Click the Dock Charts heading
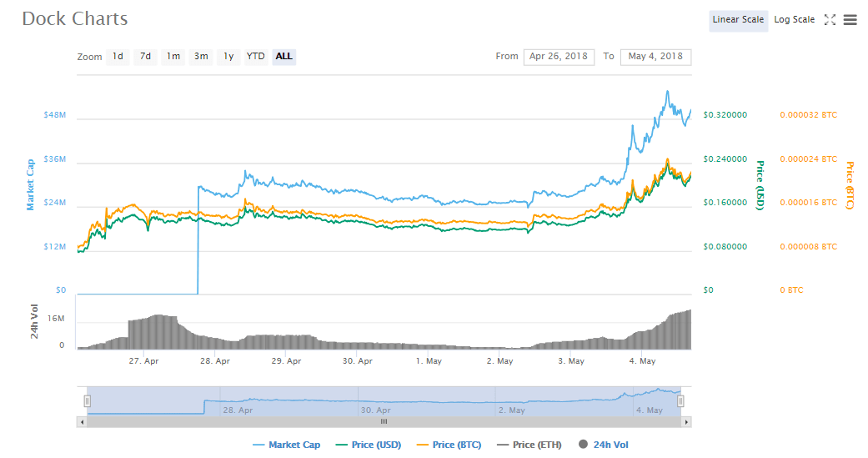Image resolution: width=868 pixels, height=458 pixels. pos(75,19)
